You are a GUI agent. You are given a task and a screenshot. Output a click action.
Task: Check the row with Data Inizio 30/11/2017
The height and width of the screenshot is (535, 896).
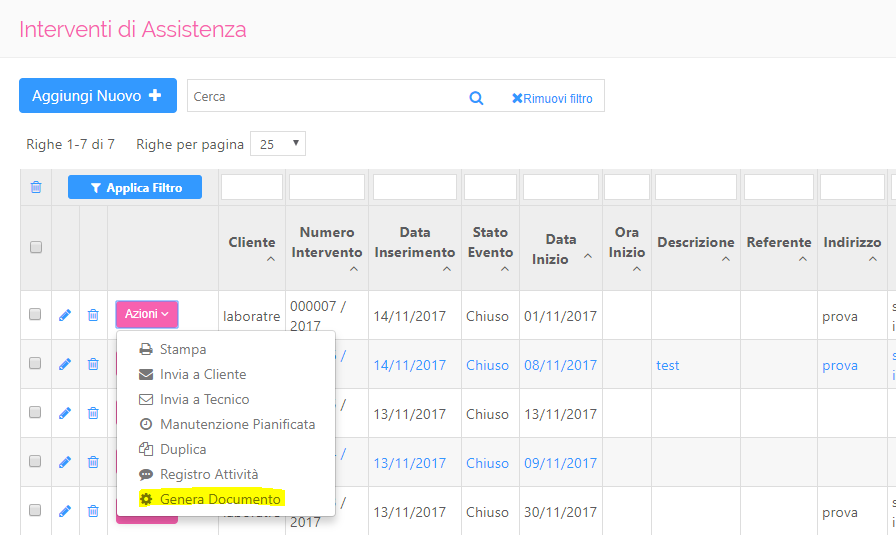pos(35,510)
